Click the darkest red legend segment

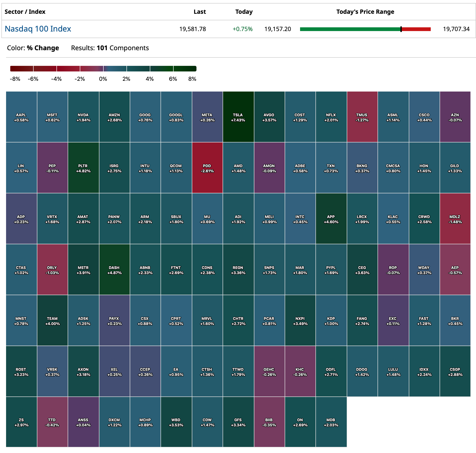click(x=21, y=69)
